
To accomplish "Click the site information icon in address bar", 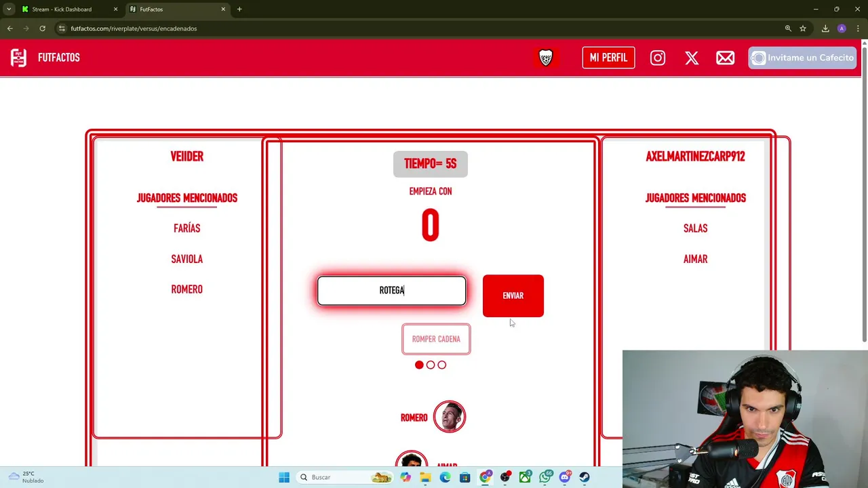I will coord(62,28).
